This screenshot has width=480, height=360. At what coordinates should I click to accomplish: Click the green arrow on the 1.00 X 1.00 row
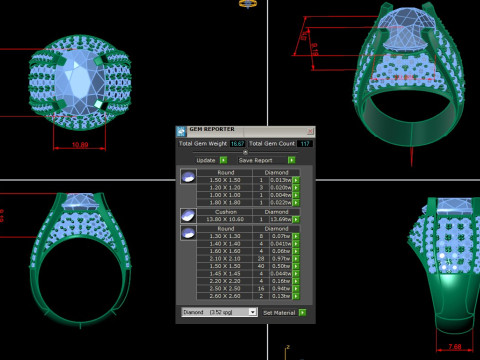(296, 195)
